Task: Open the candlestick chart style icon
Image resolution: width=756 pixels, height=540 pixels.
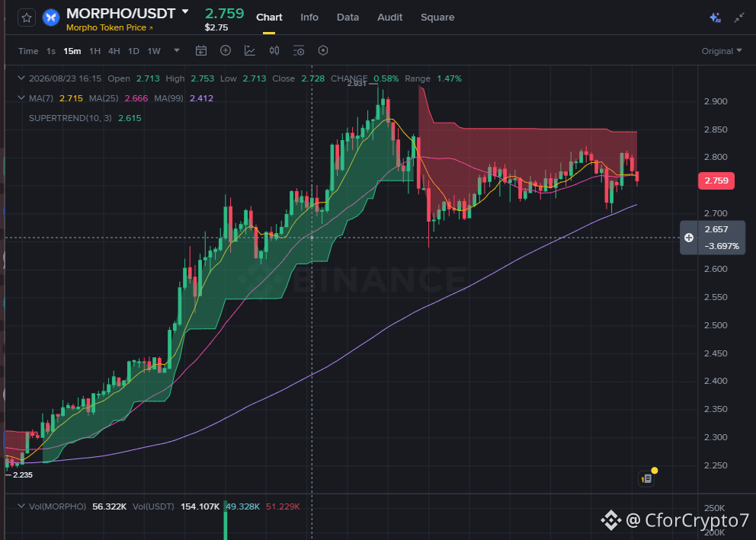Action: click(x=274, y=50)
